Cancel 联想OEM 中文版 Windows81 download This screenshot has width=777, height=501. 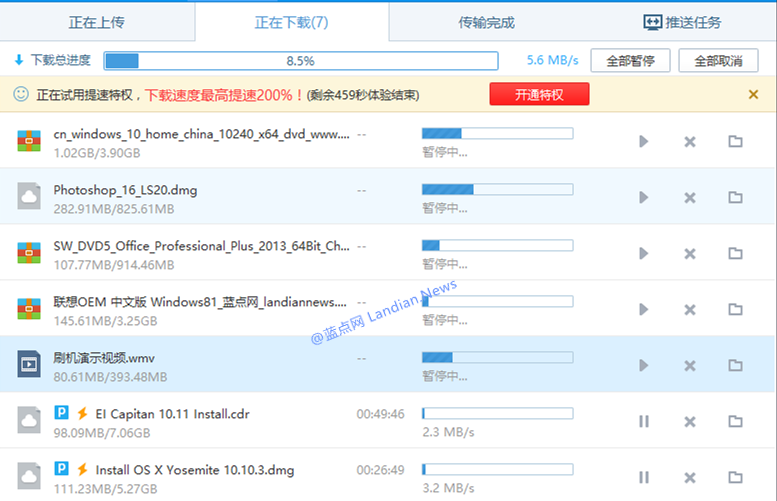tap(690, 310)
